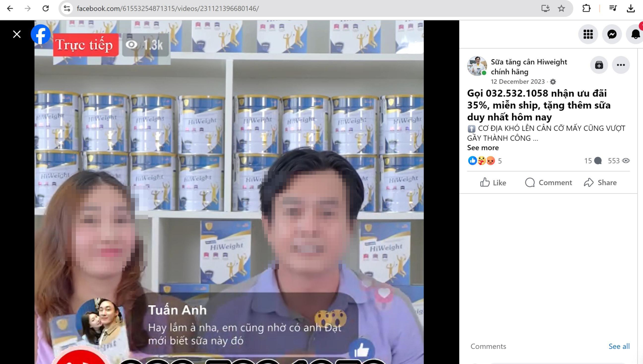Comment on the video post
The height and width of the screenshot is (364, 643).
pyautogui.click(x=548, y=183)
